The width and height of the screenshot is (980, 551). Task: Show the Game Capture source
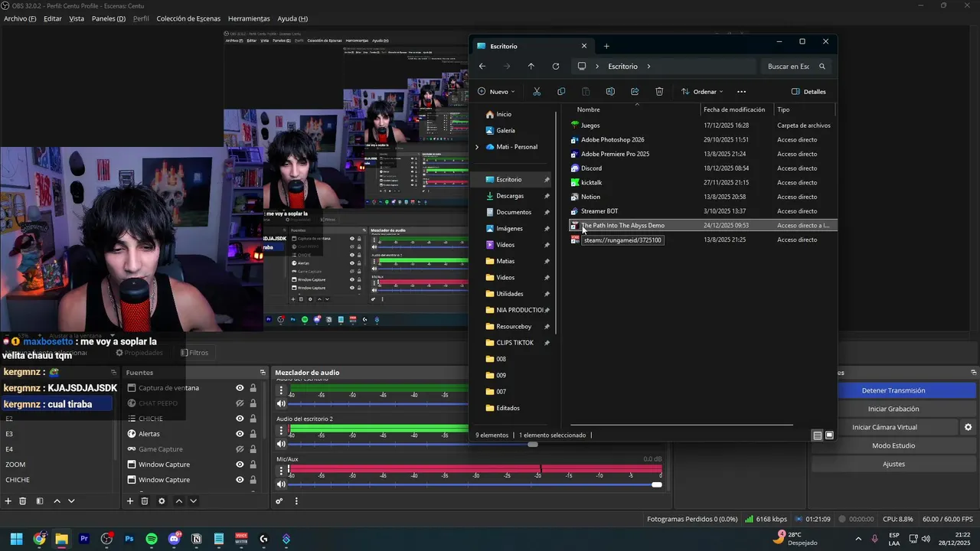click(240, 449)
